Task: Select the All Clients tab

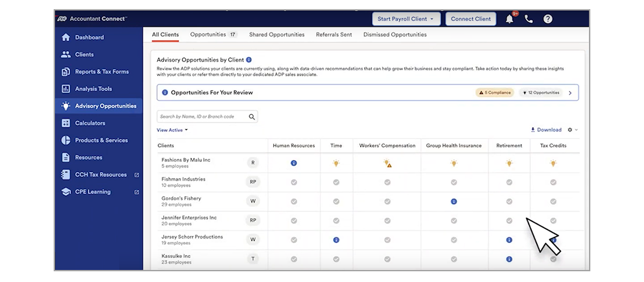Action: click(165, 34)
